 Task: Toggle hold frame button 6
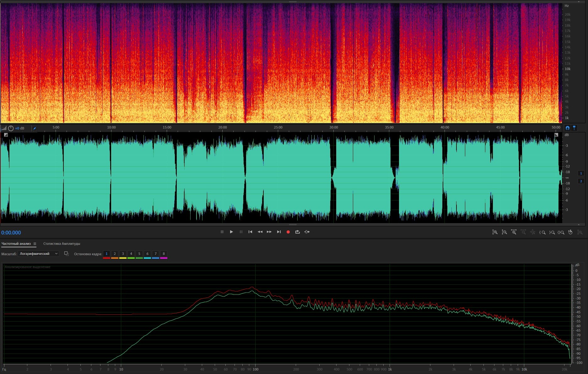click(x=147, y=254)
